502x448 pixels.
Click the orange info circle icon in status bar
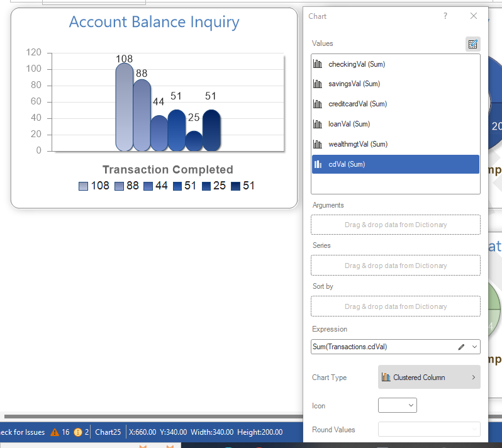(x=78, y=432)
